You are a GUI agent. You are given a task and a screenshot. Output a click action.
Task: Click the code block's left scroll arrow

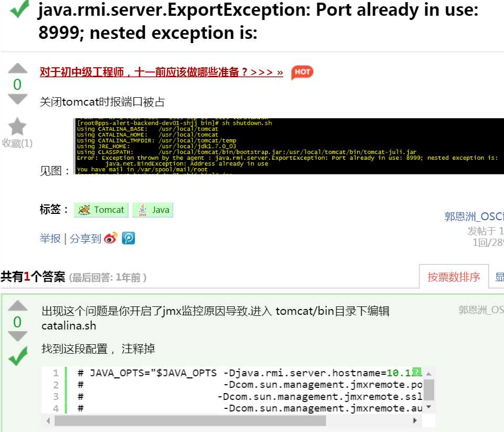(x=48, y=420)
